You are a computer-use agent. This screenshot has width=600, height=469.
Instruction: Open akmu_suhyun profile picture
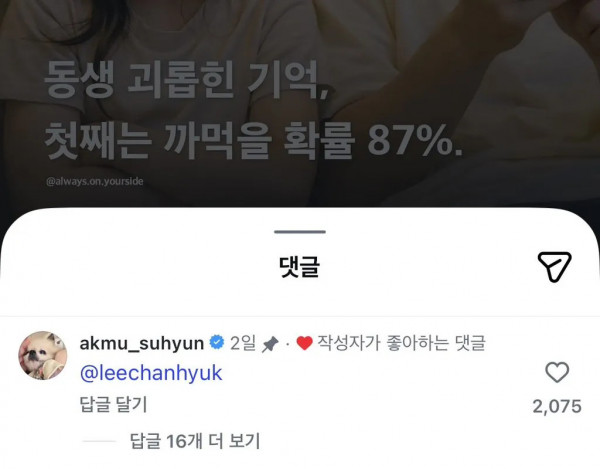tap(43, 355)
